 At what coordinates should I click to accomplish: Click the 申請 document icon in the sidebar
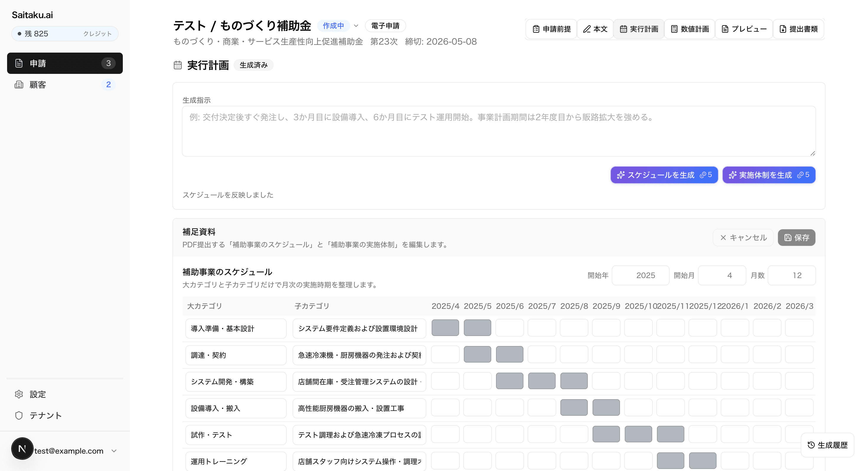[x=19, y=63]
